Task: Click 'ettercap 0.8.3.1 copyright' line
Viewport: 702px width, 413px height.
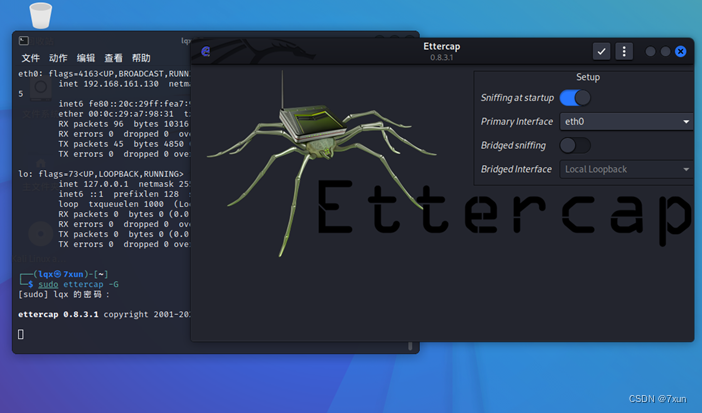Action: [x=103, y=314]
